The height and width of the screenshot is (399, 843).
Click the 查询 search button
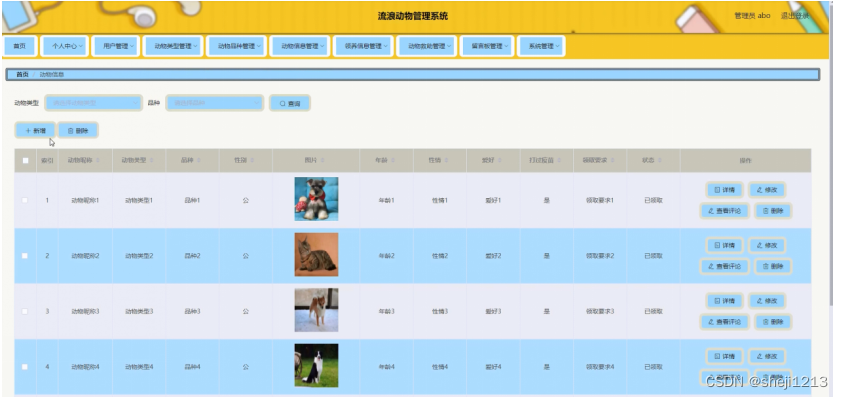click(290, 103)
